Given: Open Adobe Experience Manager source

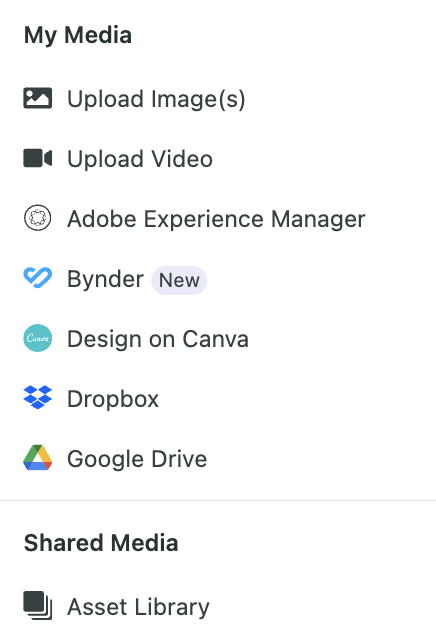Looking at the screenshot, I should pyautogui.click(x=216, y=219).
